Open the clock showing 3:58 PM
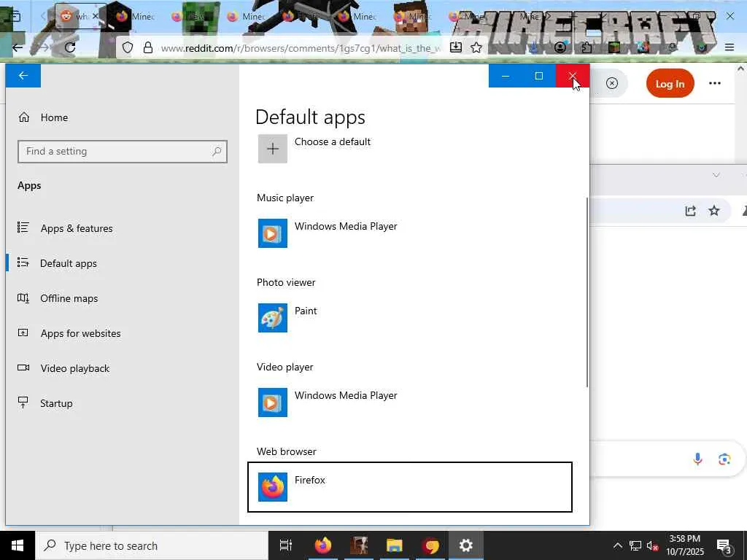This screenshot has width=747, height=560. coord(685,545)
